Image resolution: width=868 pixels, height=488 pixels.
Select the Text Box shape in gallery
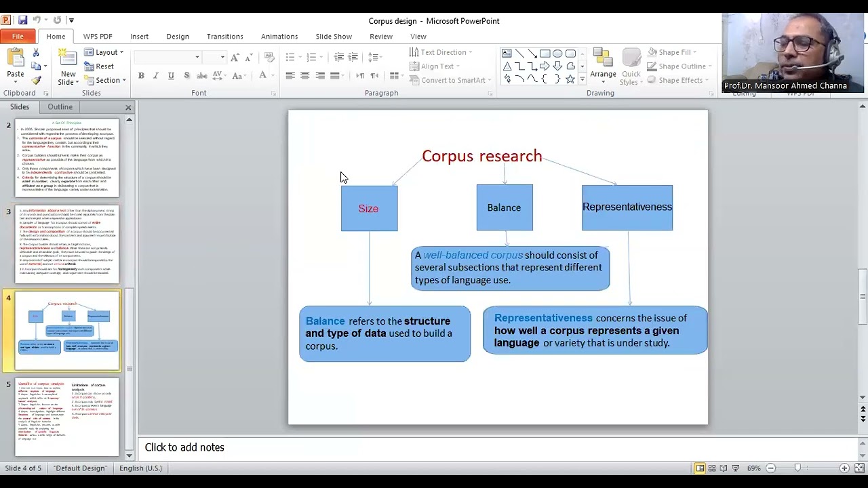tap(507, 54)
